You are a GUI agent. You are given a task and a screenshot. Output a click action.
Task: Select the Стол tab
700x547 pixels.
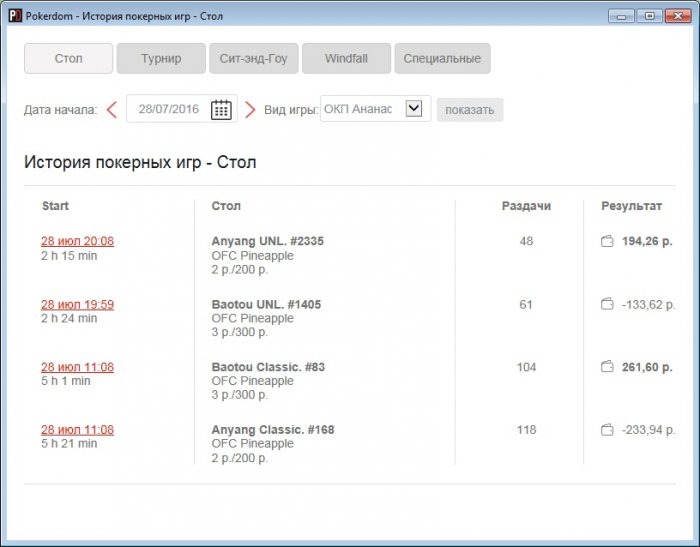point(68,59)
